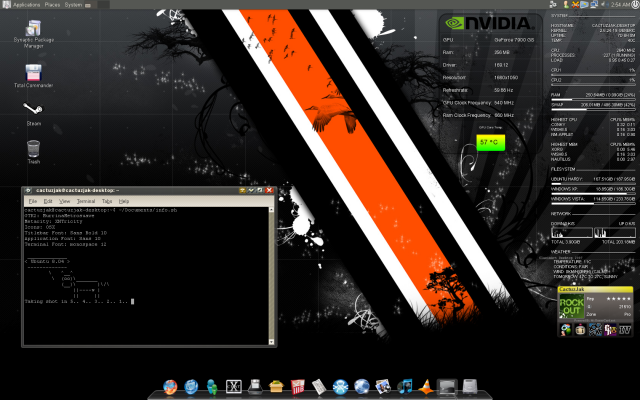The image size is (640, 400).
Task: Click the terminal scrollbar down arrow
Action: 271,342
